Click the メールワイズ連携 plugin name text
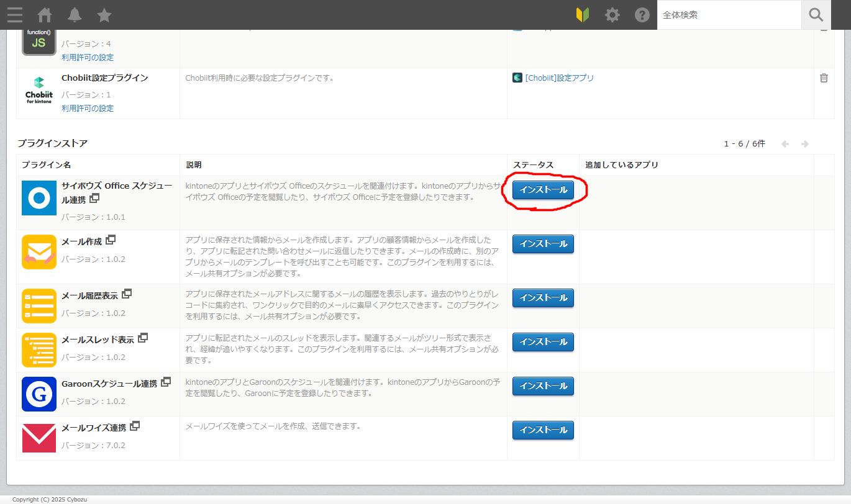851x504 pixels. (94, 428)
